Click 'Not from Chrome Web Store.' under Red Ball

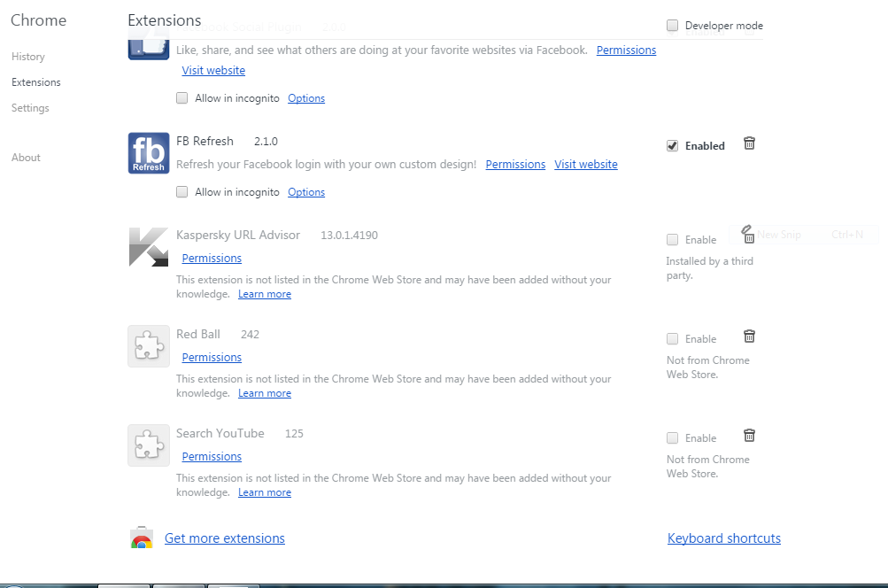[708, 367]
